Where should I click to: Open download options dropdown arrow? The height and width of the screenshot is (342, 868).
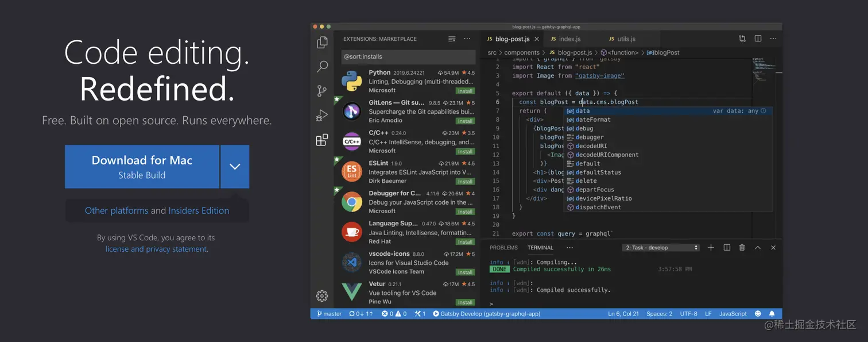click(235, 167)
